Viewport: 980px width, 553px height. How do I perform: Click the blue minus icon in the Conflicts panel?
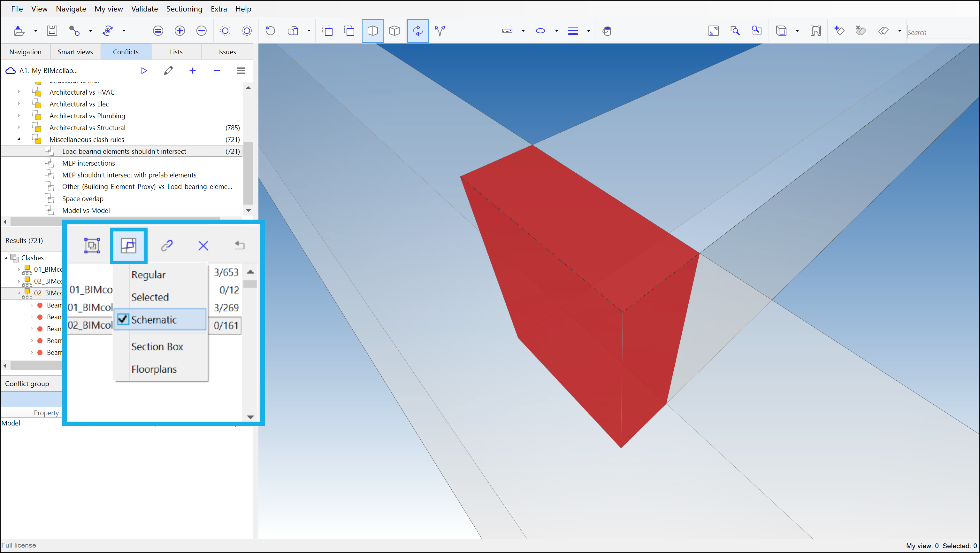(217, 70)
